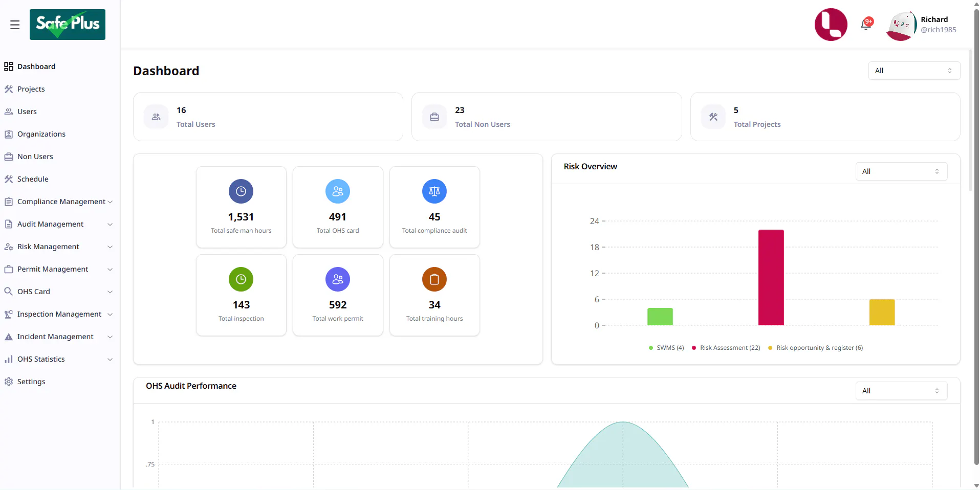Open Non Users in sidebar

point(35,157)
